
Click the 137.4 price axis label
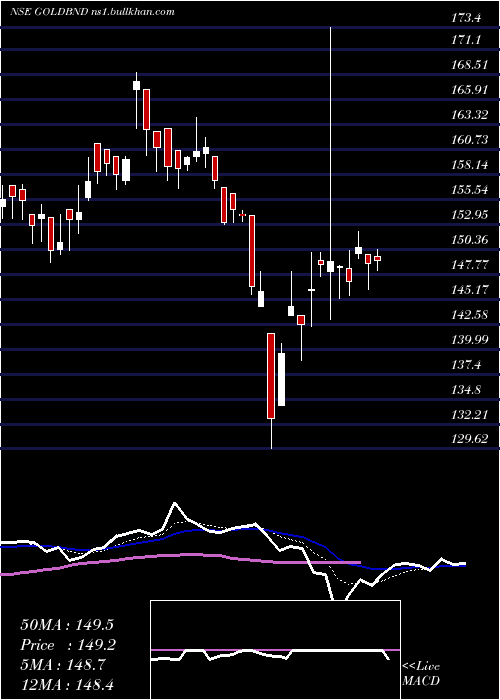pos(466,365)
